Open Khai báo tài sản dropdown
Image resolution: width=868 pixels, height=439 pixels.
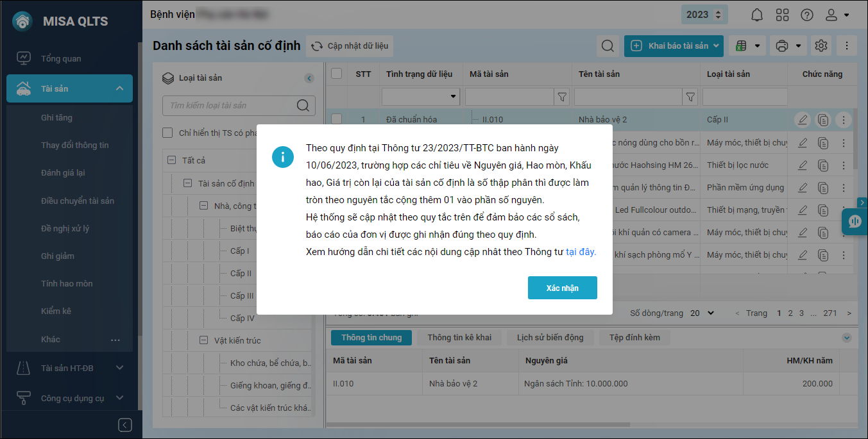[x=715, y=46]
